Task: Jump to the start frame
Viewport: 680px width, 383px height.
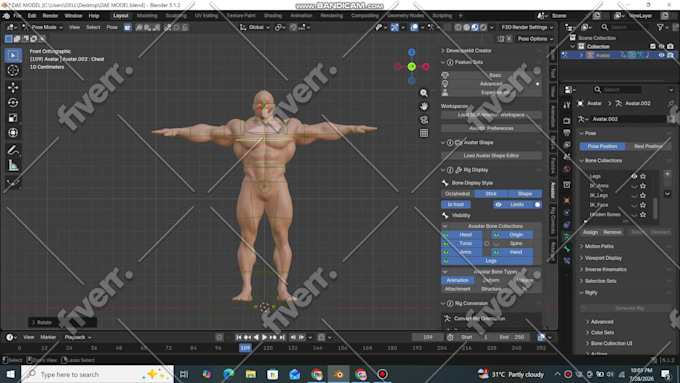Action: pos(239,337)
